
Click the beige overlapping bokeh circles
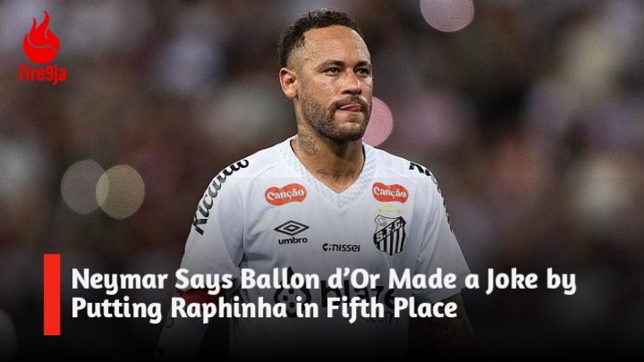click(x=103, y=190)
